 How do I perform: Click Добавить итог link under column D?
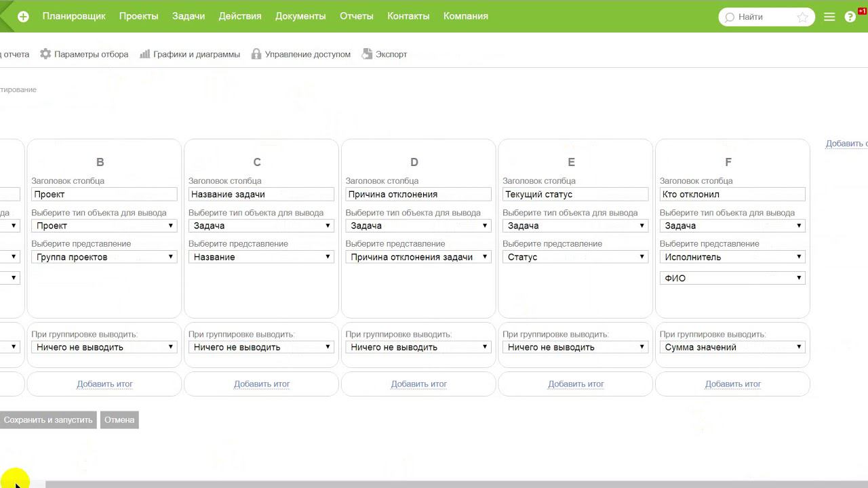418,384
